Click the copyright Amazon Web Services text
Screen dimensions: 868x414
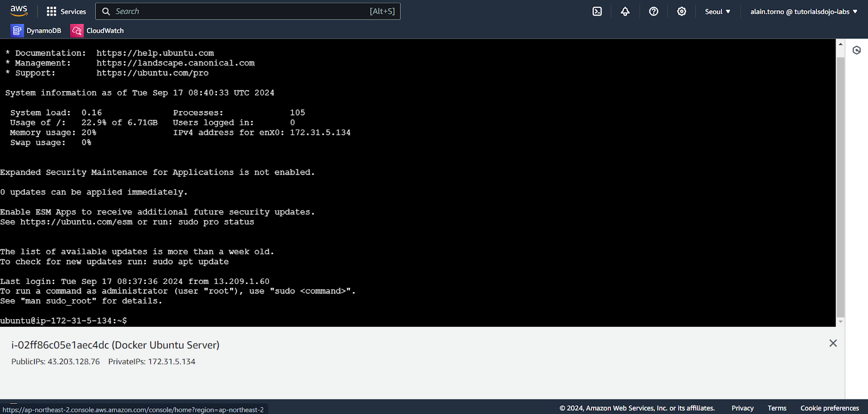pyautogui.click(x=637, y=408)
